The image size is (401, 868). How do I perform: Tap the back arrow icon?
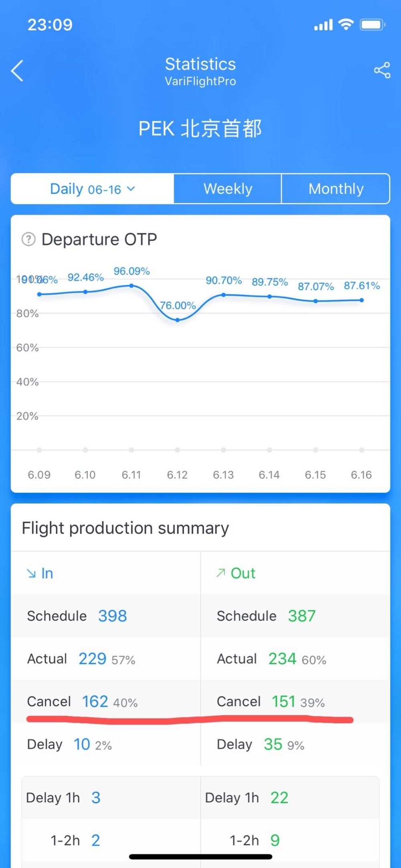tap(17, 71)
